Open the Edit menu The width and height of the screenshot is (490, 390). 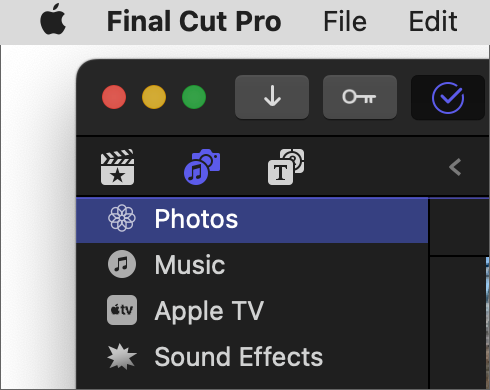tap(433, 21)
